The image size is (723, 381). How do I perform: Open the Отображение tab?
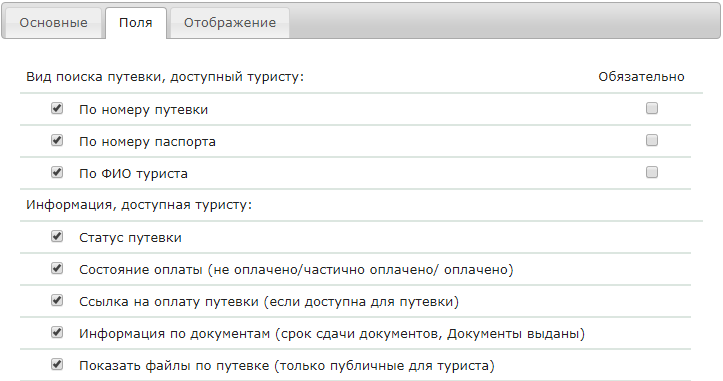click(x=230, y=23)
